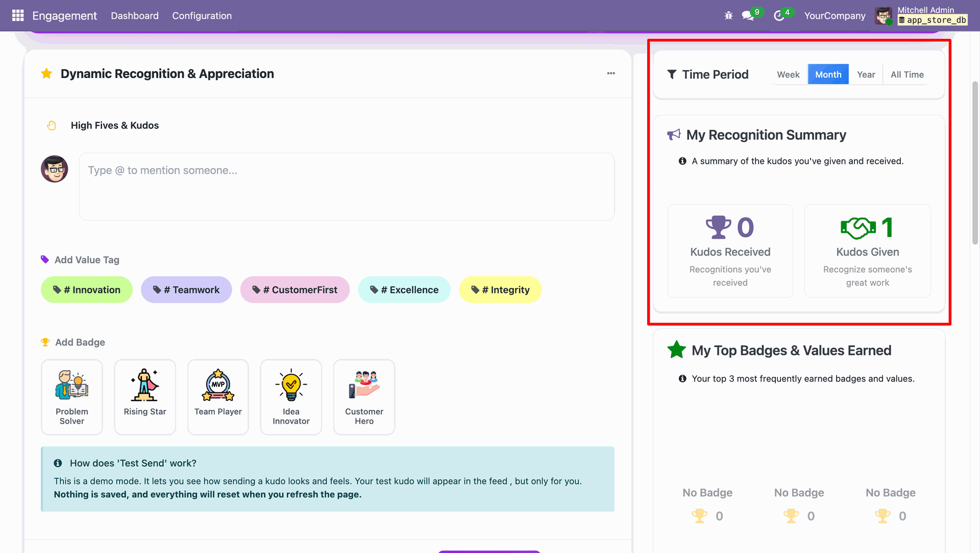Pick the Team Player MVP badge
Image resolution: width=980 pixels, height=553 pixels.
point(218,397)
